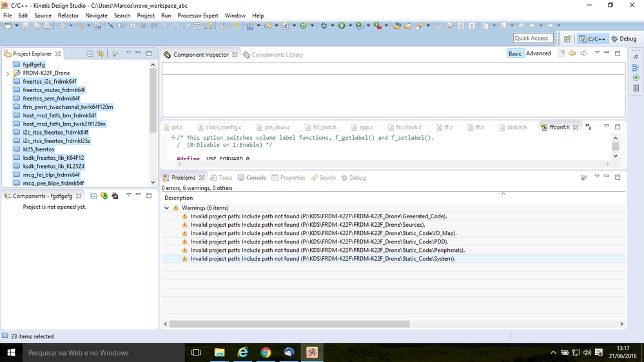
Task: Click the Debug bug toolbar icon
Action: pos(324,26)
